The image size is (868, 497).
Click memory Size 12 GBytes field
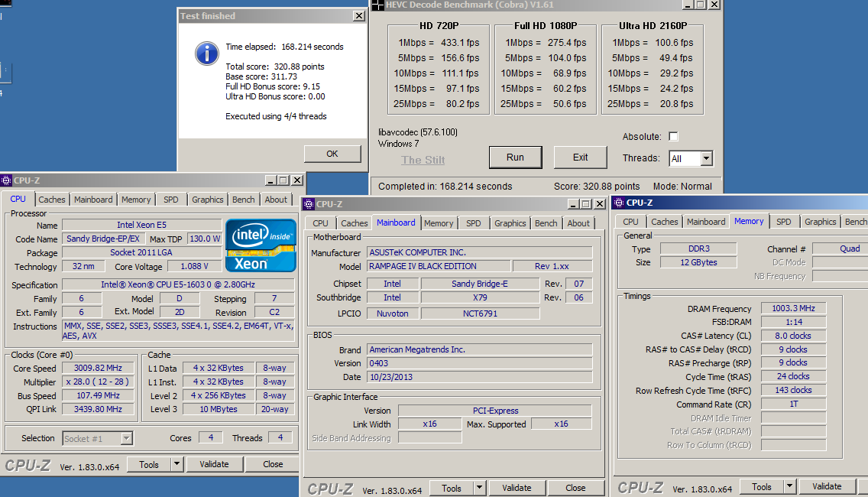[698, 262]
